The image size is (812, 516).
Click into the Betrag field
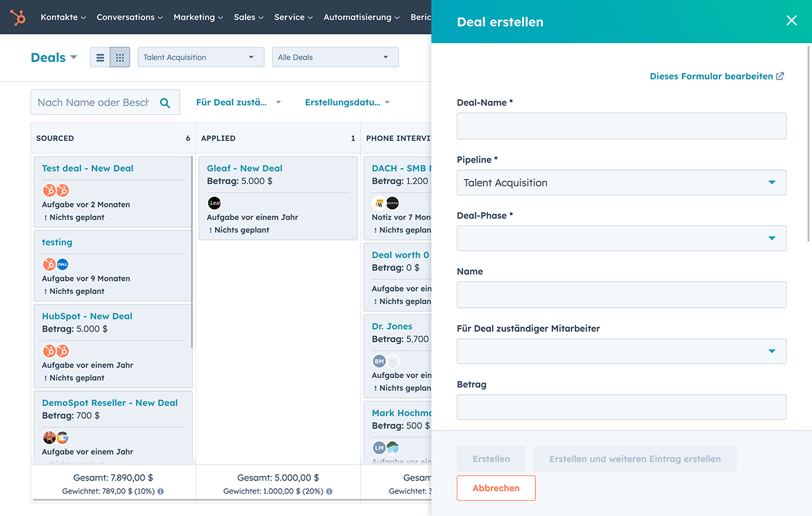pos(621,407)
